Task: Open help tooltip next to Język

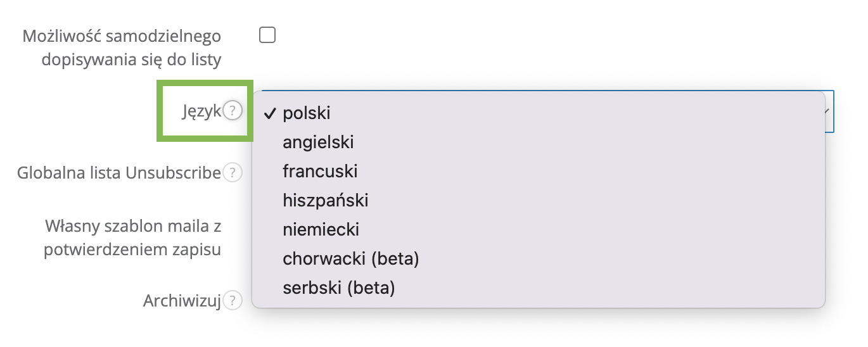Action: coord(233,111)
